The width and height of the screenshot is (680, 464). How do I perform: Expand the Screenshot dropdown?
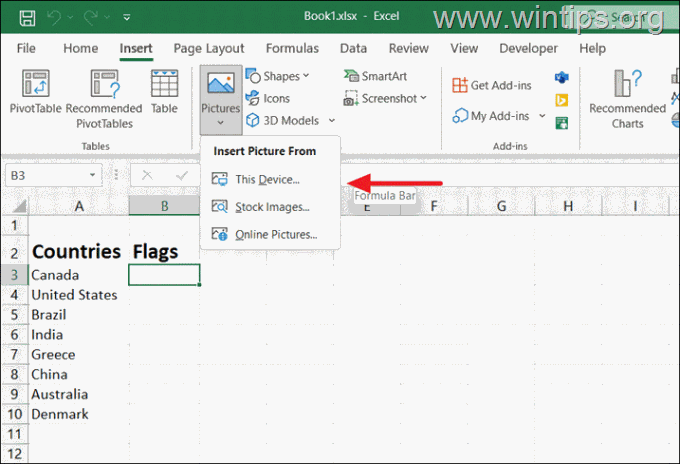click(x=423, y=98)
